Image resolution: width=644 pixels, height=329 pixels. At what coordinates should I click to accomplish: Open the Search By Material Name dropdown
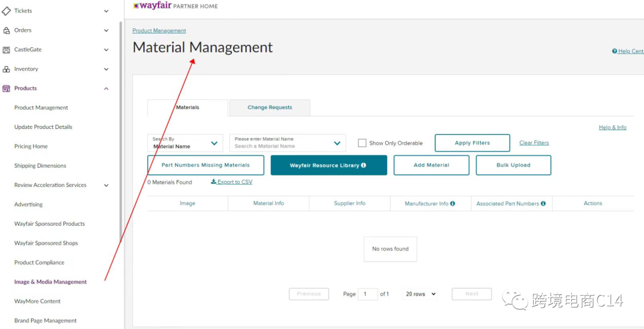[x=185, y=143]
